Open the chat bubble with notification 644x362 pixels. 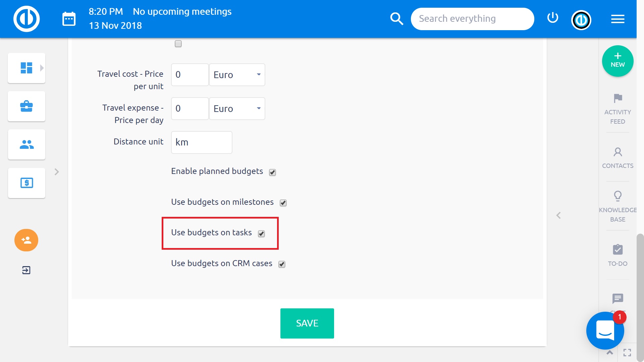click(605, 330)
